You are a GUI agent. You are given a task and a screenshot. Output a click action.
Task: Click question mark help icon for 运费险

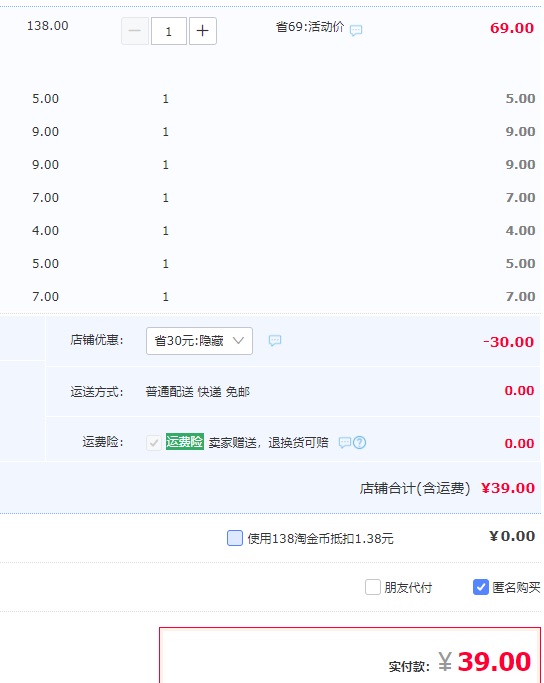pos(359,443)
